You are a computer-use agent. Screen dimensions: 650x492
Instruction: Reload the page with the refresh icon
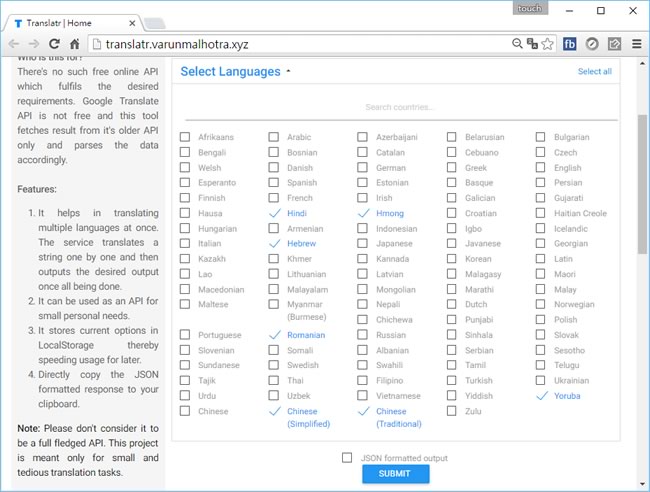(x=54, y=44)
